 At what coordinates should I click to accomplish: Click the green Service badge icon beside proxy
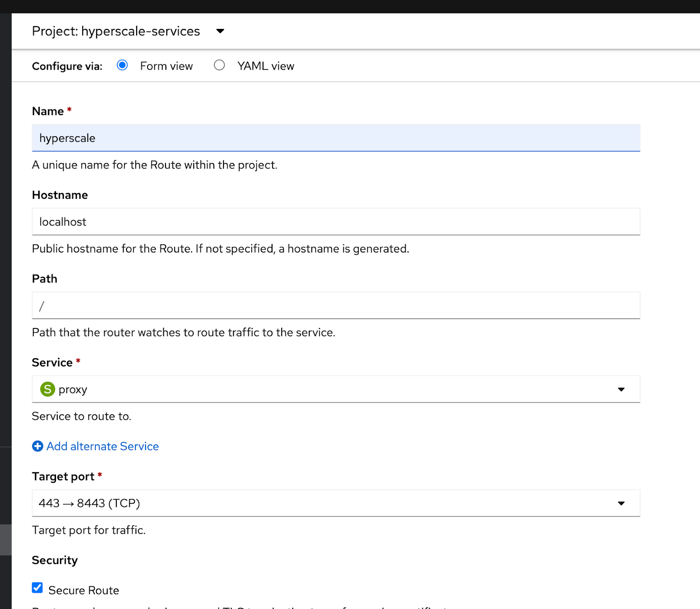[48, 389]
